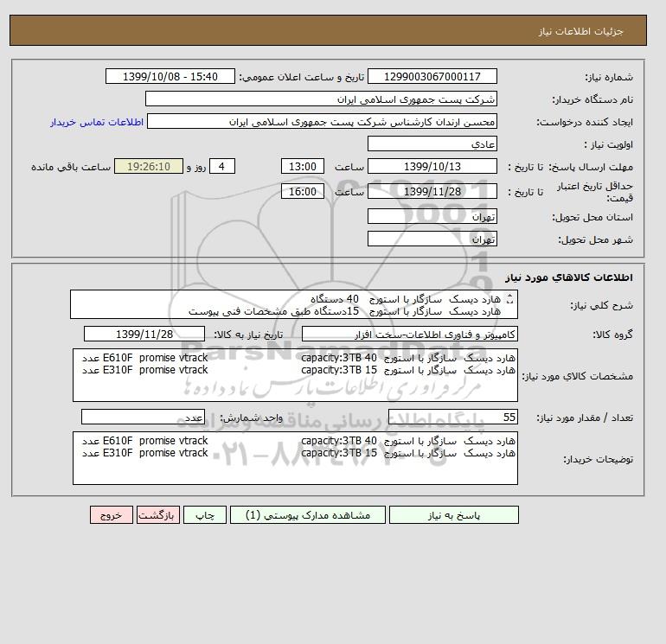Click the 'جزئیات اطلاعات نیاز' page header
666x644 pixels.
coord(580,31)
